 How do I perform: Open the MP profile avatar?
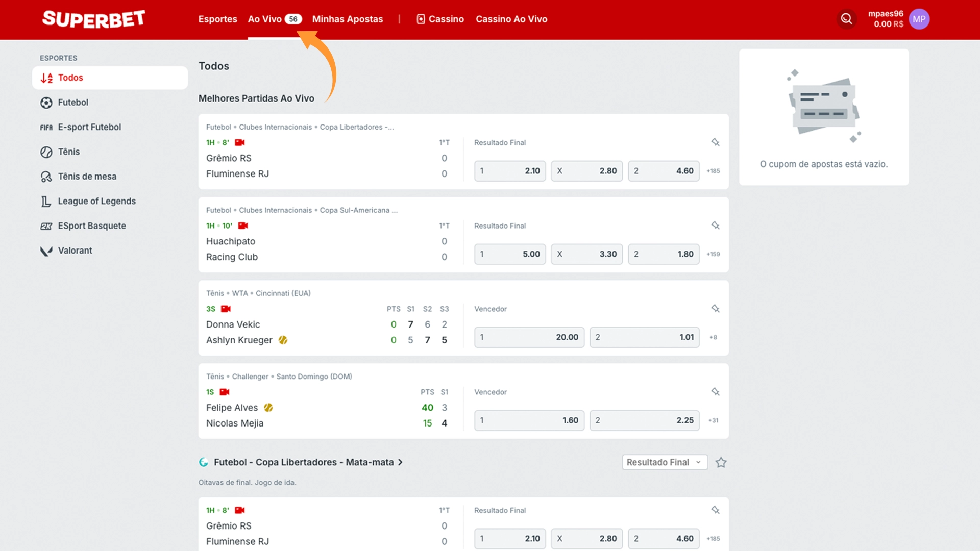919,19
